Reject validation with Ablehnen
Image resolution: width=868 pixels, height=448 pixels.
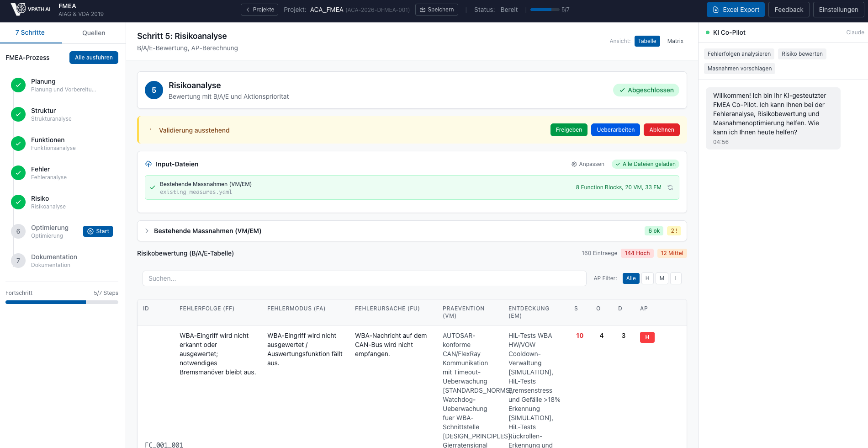point(662,130)
